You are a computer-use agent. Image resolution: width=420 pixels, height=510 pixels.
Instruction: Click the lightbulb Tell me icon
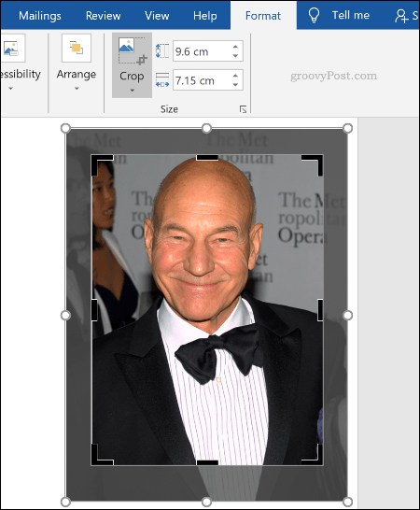tap(314, 15)
